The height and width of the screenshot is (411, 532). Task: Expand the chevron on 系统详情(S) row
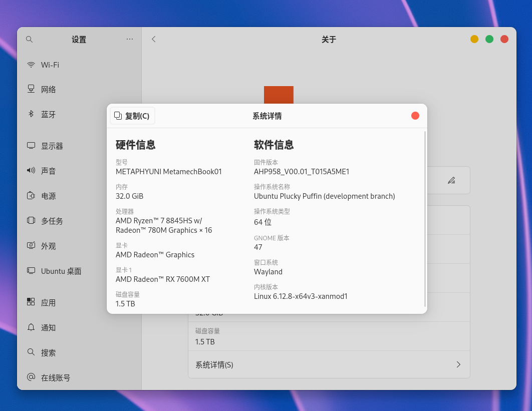458,364
